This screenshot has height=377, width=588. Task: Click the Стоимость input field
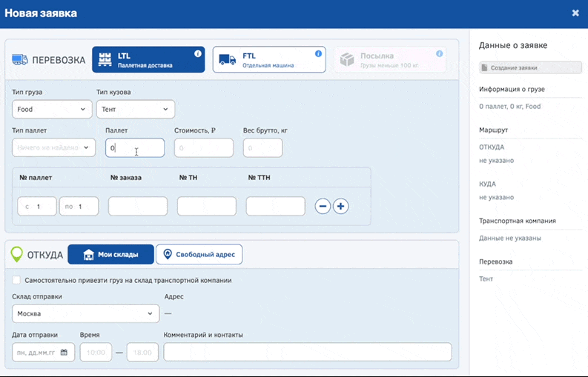(x=203, y=148)
